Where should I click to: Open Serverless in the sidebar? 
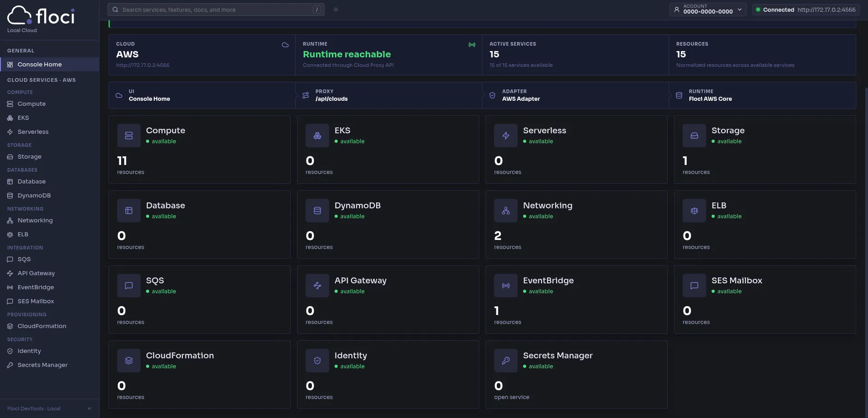pyautogui.click(x=50, y=132)
